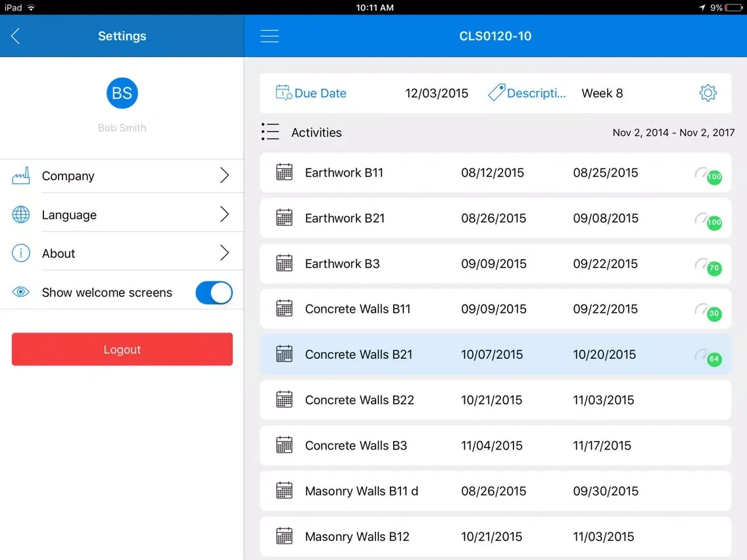
Task: Open About settings row
Action: tap(122, 253)
